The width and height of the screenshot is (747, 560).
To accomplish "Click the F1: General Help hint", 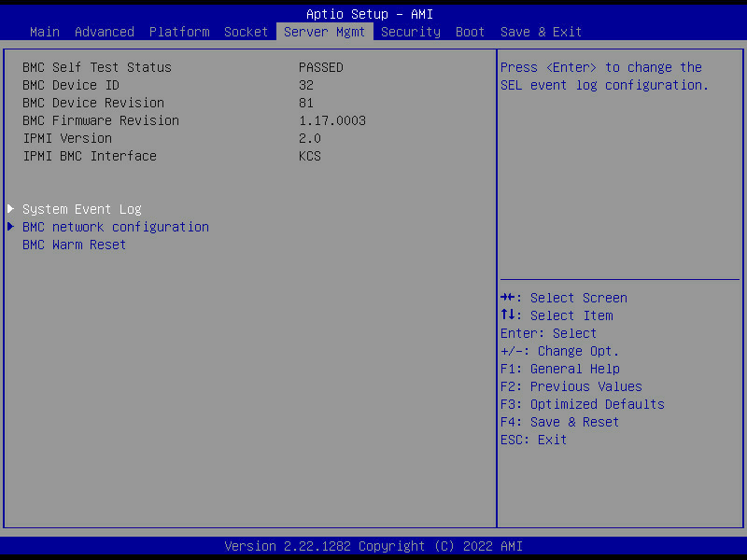I will (x=559, y=369).
